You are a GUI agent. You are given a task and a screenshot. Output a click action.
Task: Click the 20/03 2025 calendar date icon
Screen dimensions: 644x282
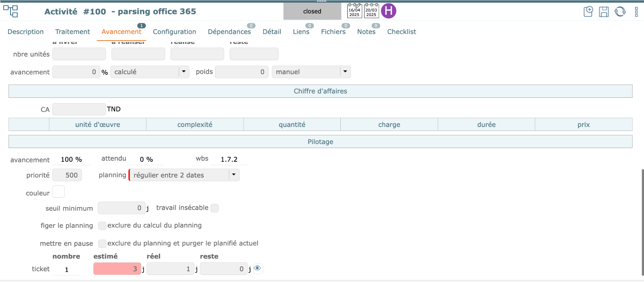(x=371, y=11)
